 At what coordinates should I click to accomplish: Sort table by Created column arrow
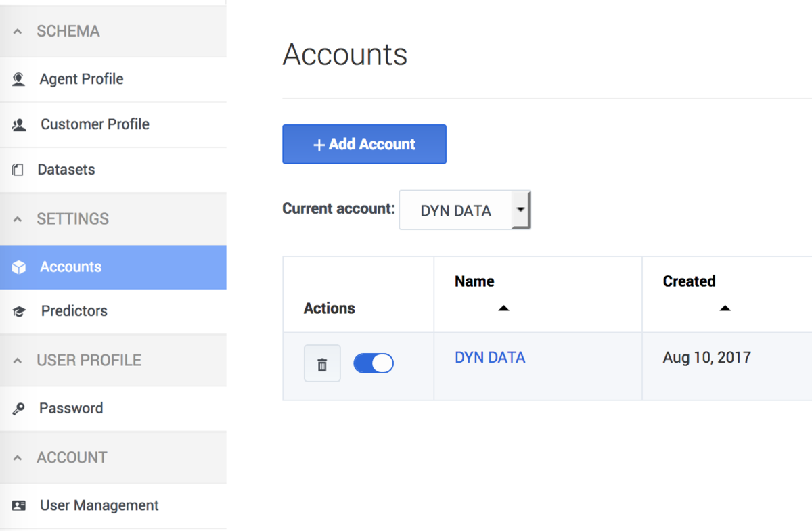tap(725, 308)
